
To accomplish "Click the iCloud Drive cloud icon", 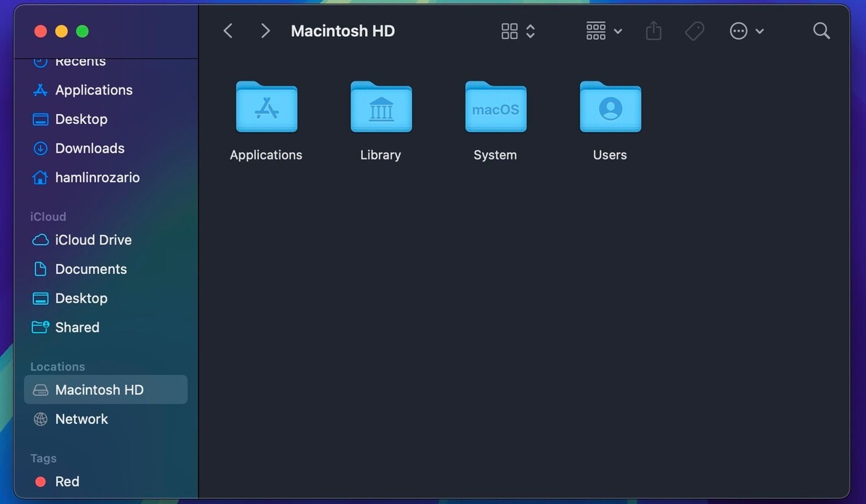I will (x=40, y=240).
